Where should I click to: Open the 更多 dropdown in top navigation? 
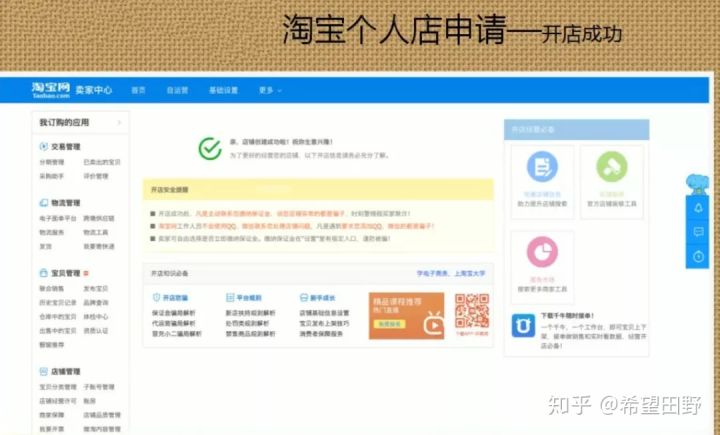[269, 90]
